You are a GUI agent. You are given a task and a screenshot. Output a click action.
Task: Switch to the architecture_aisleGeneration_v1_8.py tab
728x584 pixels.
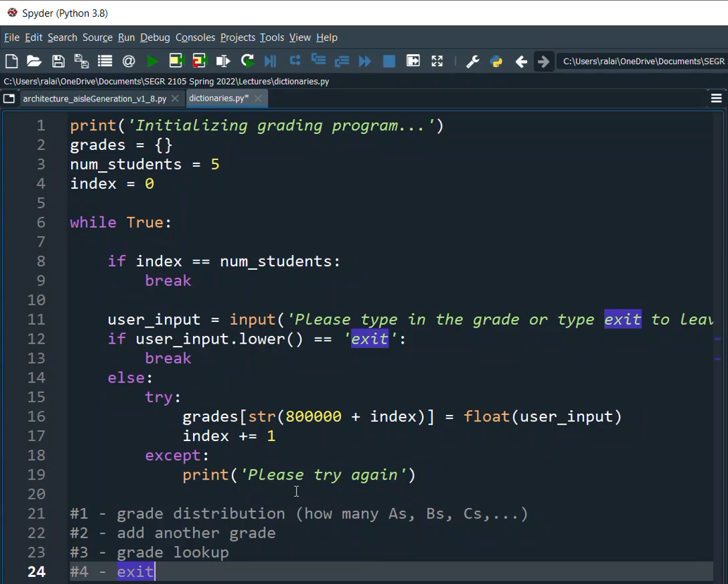click(x=95, y=98)
